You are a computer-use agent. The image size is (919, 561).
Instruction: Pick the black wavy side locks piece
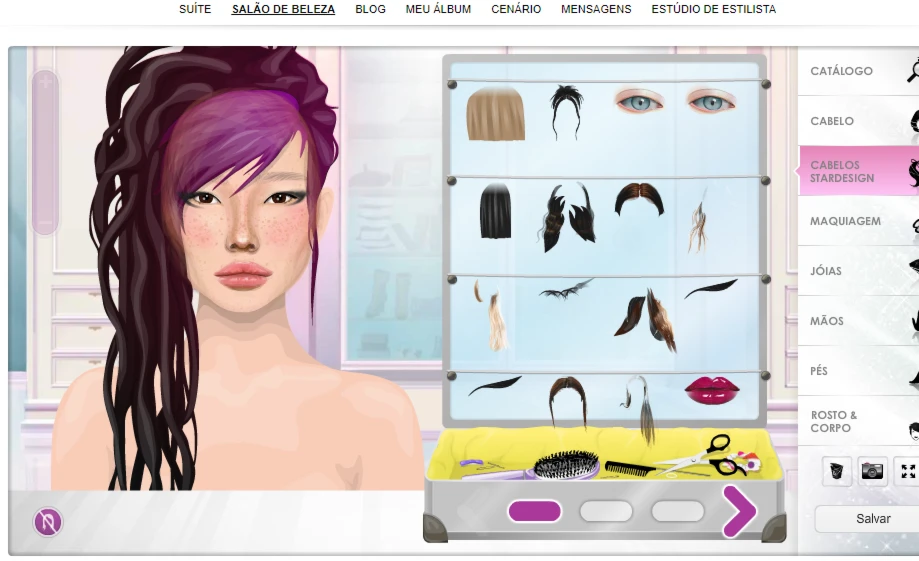(x=567, y=216)
